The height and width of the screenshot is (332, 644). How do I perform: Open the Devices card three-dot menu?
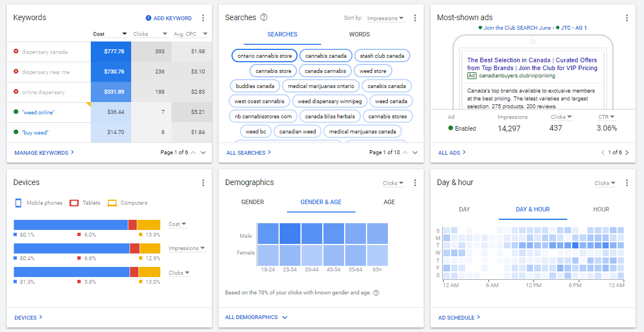(x=203, y=183)
